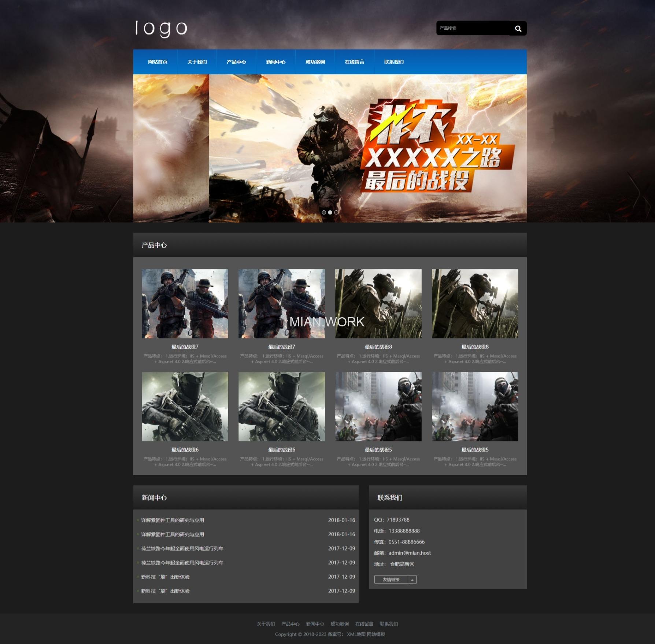
Task: Click the QQ number 71893788
Action: coord(398,520)
